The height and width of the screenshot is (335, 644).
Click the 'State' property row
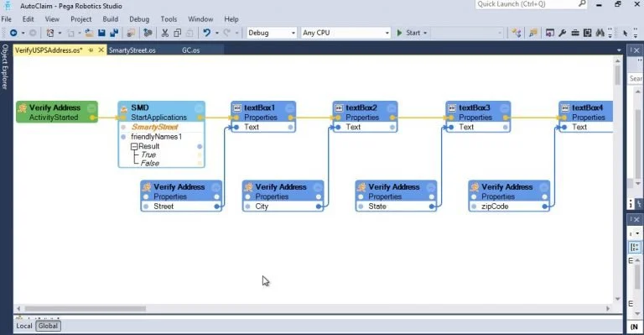click(x=396, y=207)
